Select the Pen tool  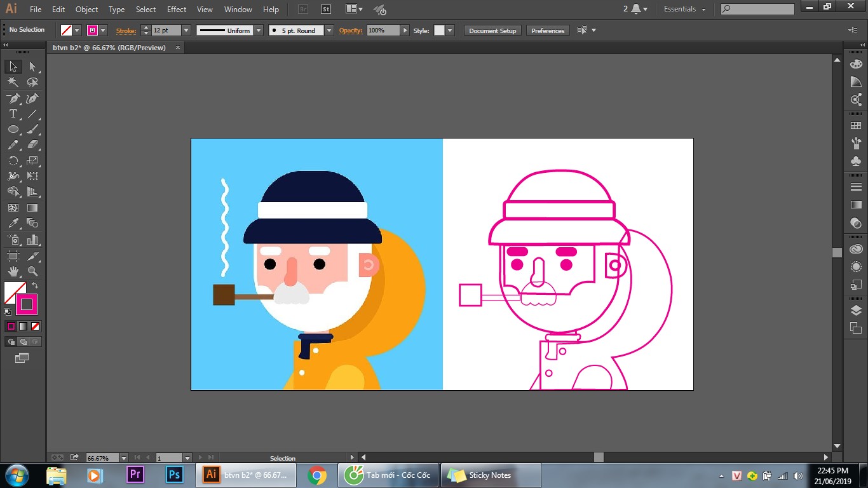[x=13, y=98]
